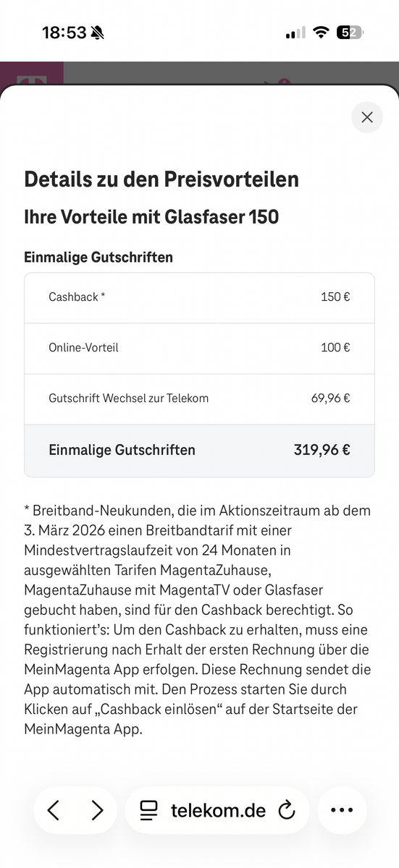Close the Preisvorteile details sheet
399x868 pixels.
367,117
